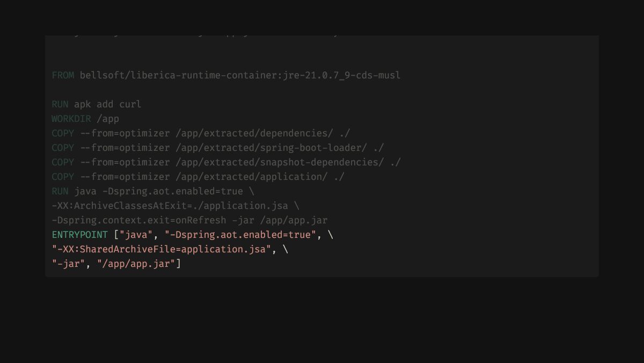The image size is (644, 363).
Task: Click the -XX:ArchiveClassesAtExit=./application.jsa line
Action: pyautogui.click(x=175, y=206)
